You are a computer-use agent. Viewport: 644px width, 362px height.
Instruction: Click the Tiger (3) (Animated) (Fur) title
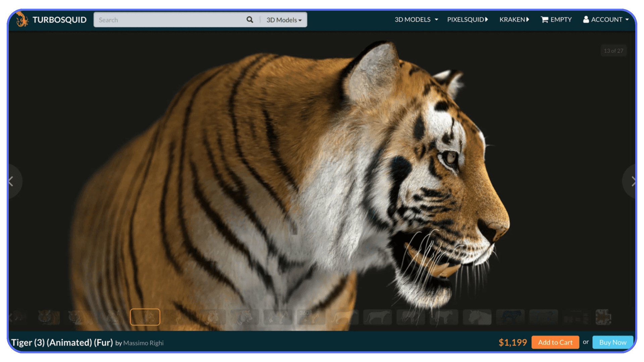(62, 342)
